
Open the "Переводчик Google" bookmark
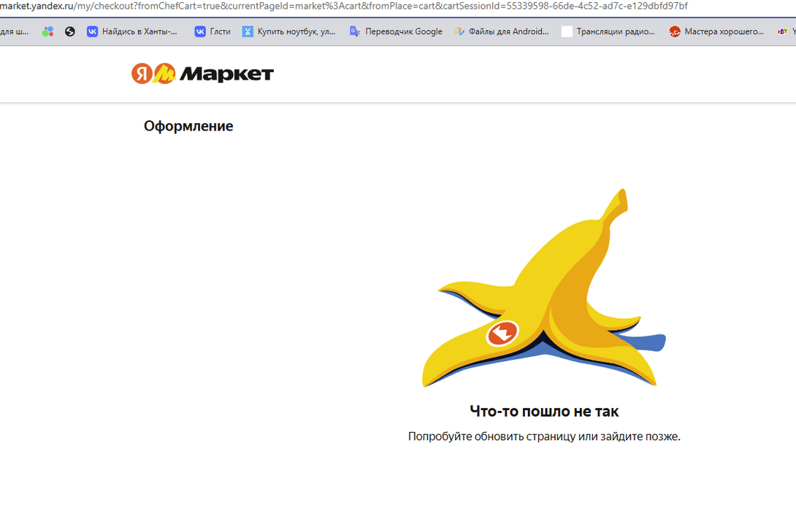pyautogui.click(x=396, y=31)
